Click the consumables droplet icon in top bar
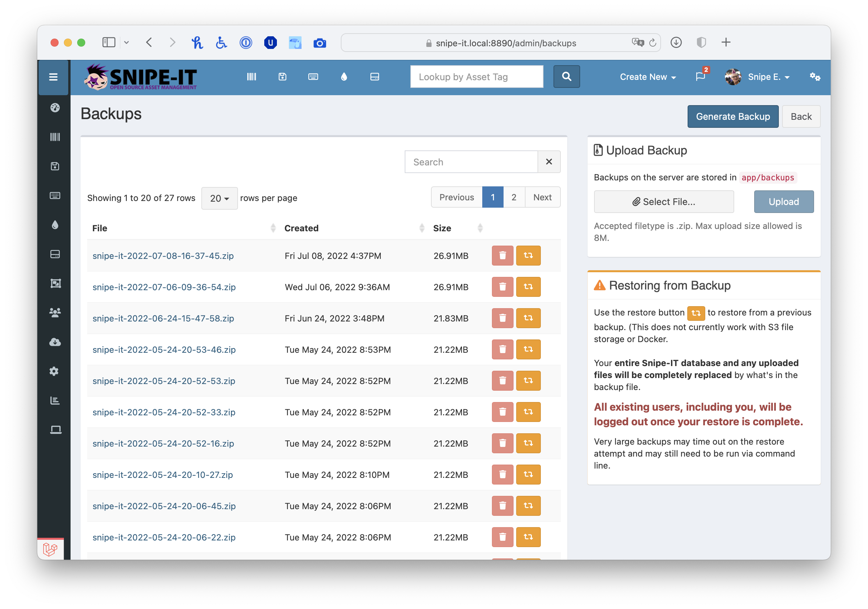 pyautogui.click(x=344, y=77)
